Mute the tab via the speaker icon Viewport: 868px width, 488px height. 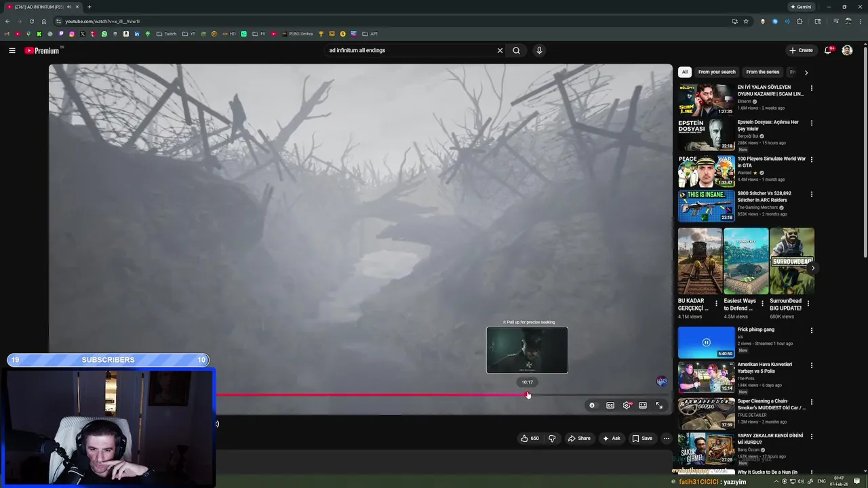click(68, 7)
